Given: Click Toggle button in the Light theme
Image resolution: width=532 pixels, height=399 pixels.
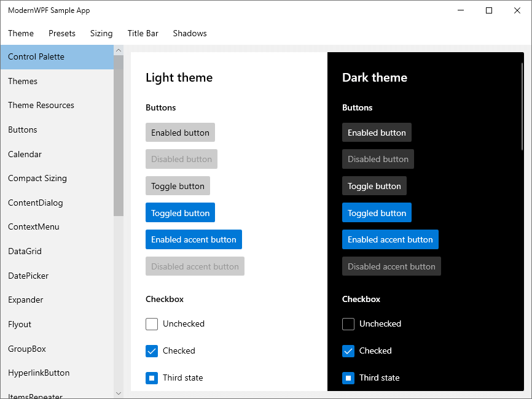Looking at the screenshot, I should click(x=178, y=186).
